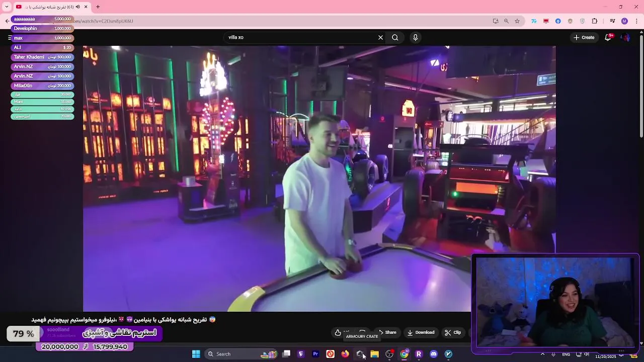Open the brown round extension icon
Screen dimensions: 644x362
[570, 21]
